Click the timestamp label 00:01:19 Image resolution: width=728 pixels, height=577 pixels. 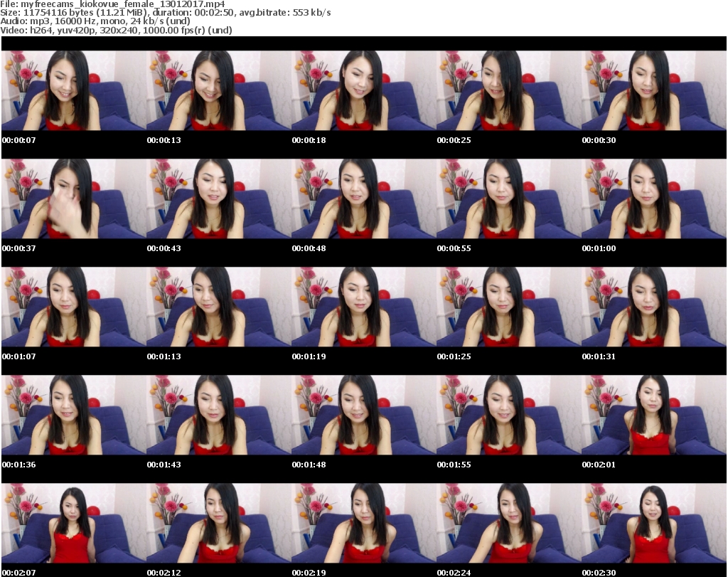309,356
